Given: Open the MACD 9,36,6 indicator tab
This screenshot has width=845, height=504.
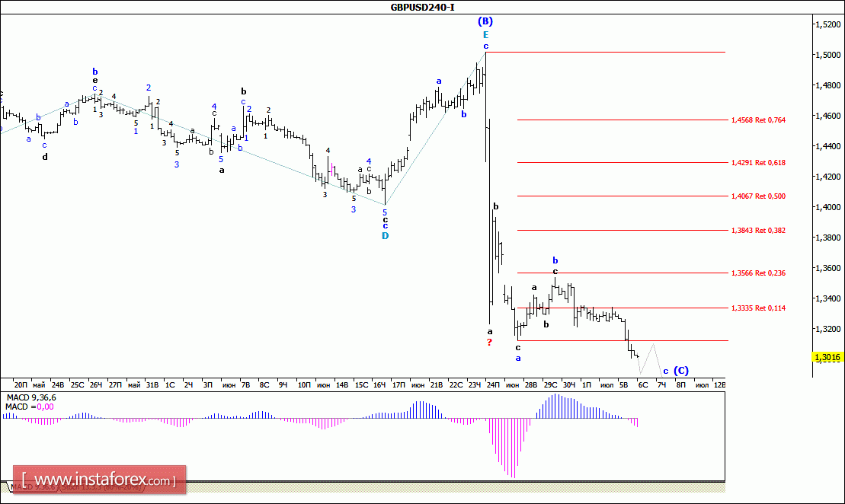Looking at the screenshot, I should [x=32, y=486].
